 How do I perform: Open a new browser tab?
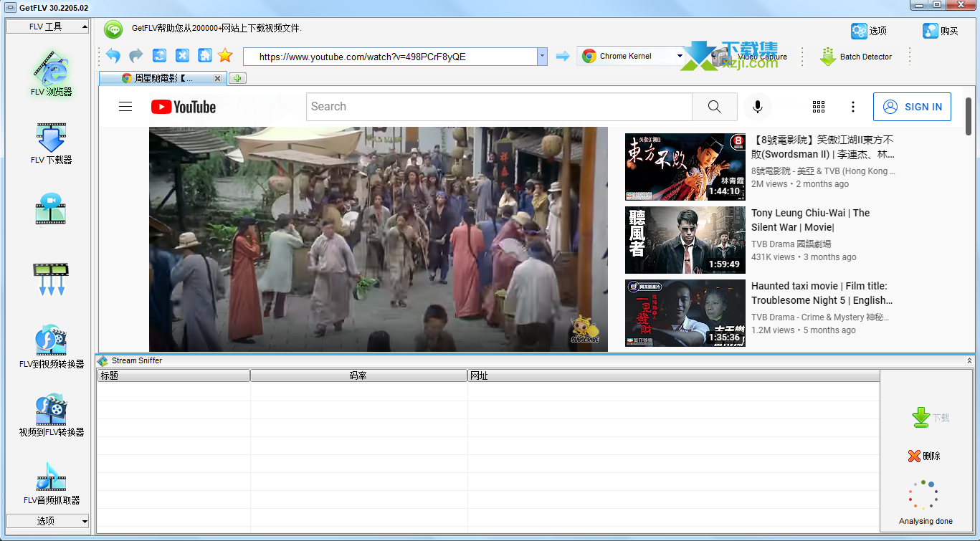237,78
